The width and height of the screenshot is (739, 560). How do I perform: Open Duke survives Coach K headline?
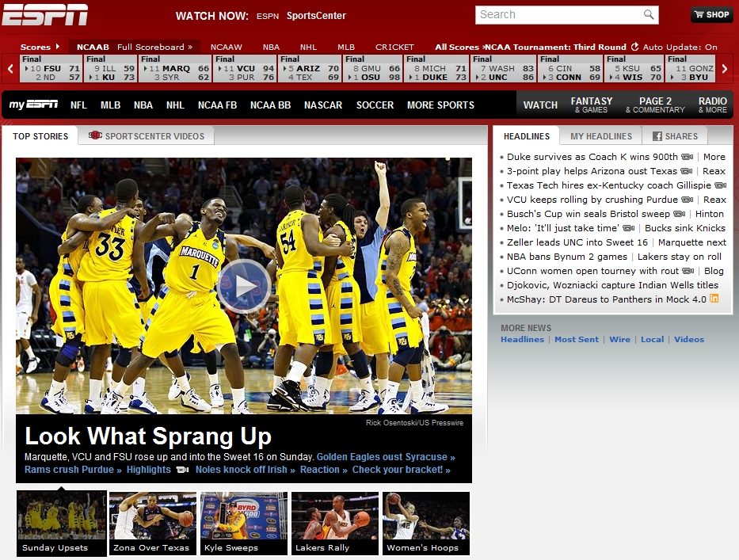[592, 157]
